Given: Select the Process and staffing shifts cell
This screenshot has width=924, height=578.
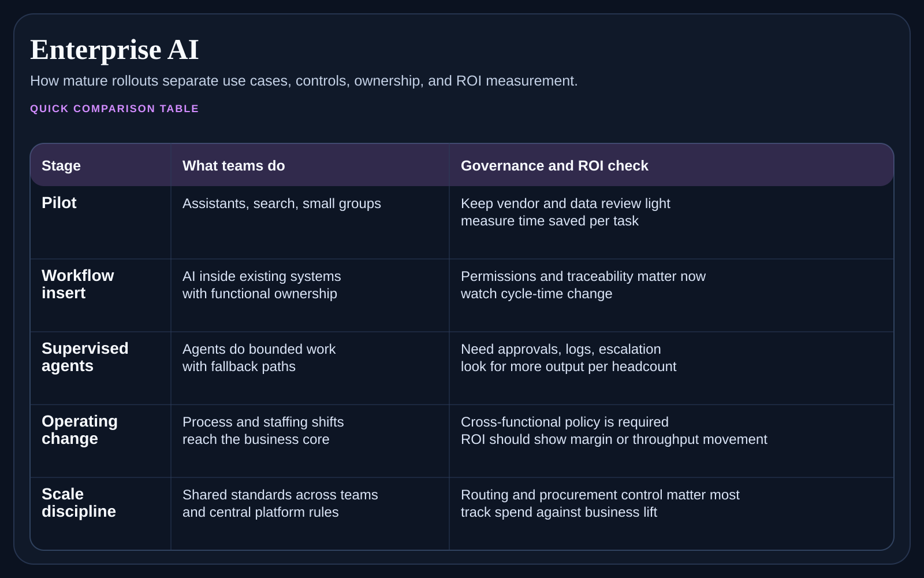Looking at the screenshot, I should pos(263,430).
